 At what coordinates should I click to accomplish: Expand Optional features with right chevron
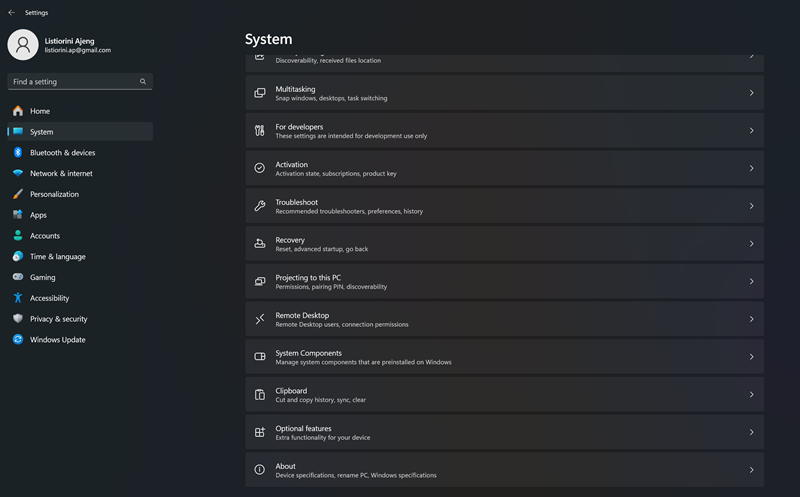pos(751,432)
